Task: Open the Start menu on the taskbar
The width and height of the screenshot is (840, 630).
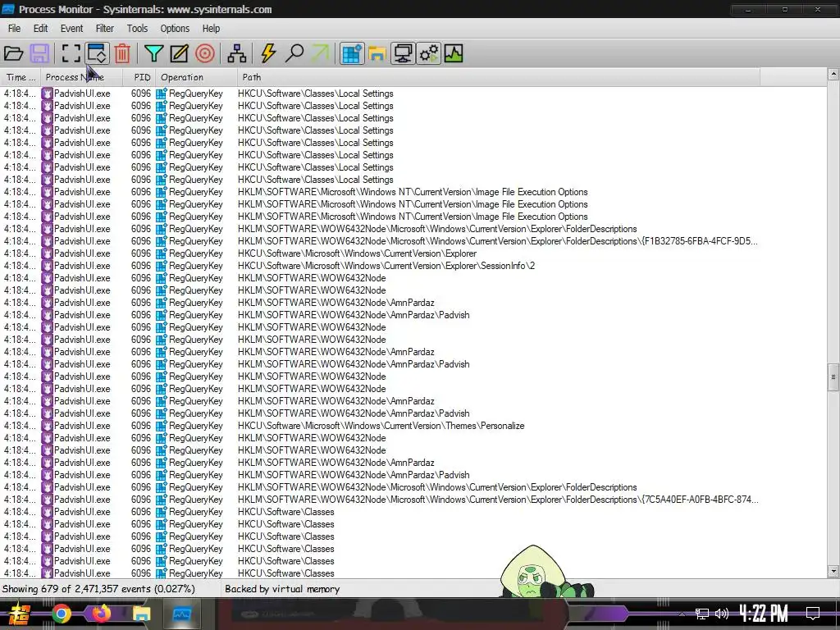Action: point(18,614)
